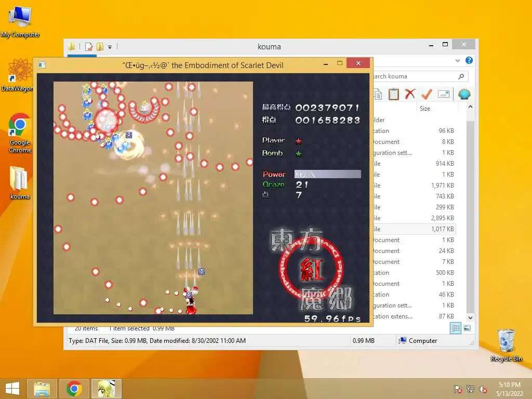Open the clock showing 5:10 PM
This screenshot has width=532, height=399.
tap(510, 389)
